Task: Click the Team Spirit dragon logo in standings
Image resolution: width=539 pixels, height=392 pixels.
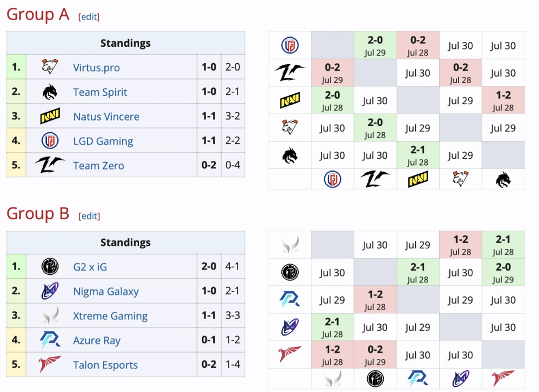Action: click(x=50, y=92)
